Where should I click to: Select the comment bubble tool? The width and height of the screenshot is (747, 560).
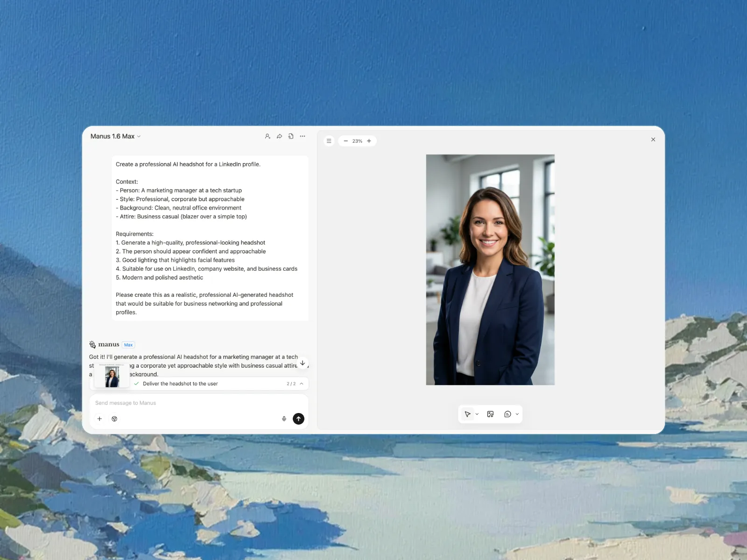(507, 414)
